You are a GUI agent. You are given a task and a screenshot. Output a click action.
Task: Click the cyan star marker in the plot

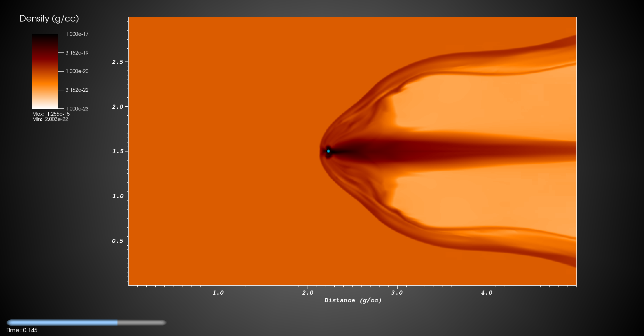click(x=328, y=151)
